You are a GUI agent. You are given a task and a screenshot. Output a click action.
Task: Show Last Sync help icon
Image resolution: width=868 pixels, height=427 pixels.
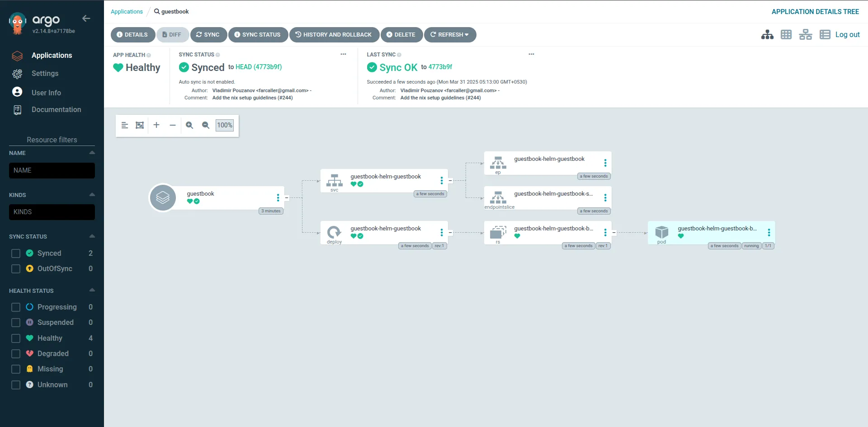[x=399, y=55]
